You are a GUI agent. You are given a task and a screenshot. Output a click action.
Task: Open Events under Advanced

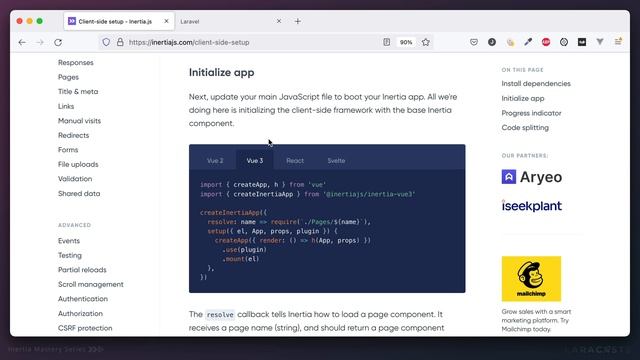(69, 241)
